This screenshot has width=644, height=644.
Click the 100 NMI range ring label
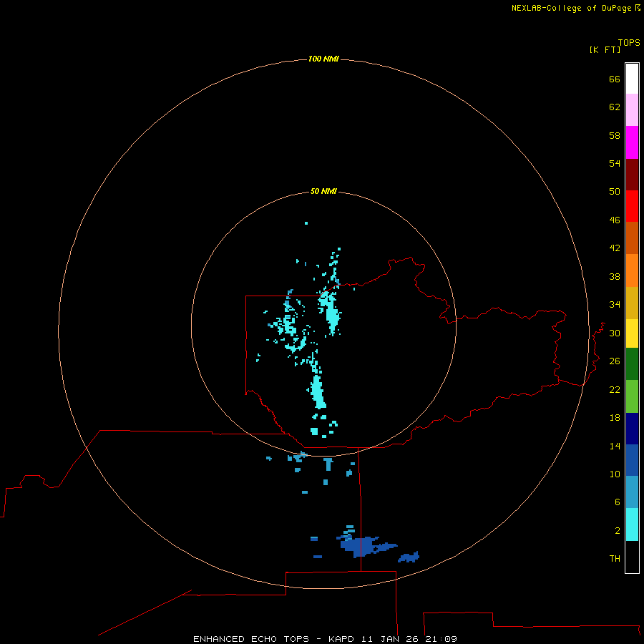click(323, 59)
